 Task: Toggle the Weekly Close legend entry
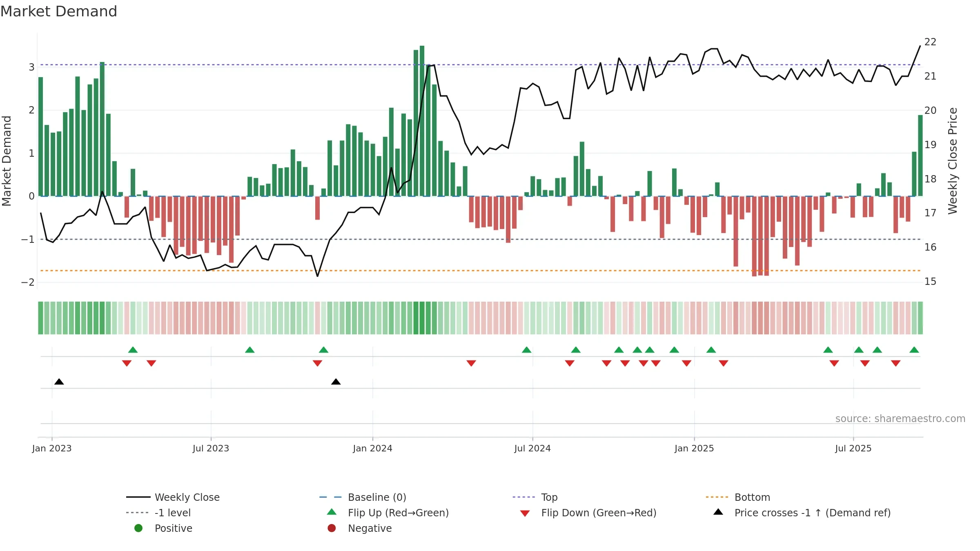pyautogui.click(x=173, y=497)
